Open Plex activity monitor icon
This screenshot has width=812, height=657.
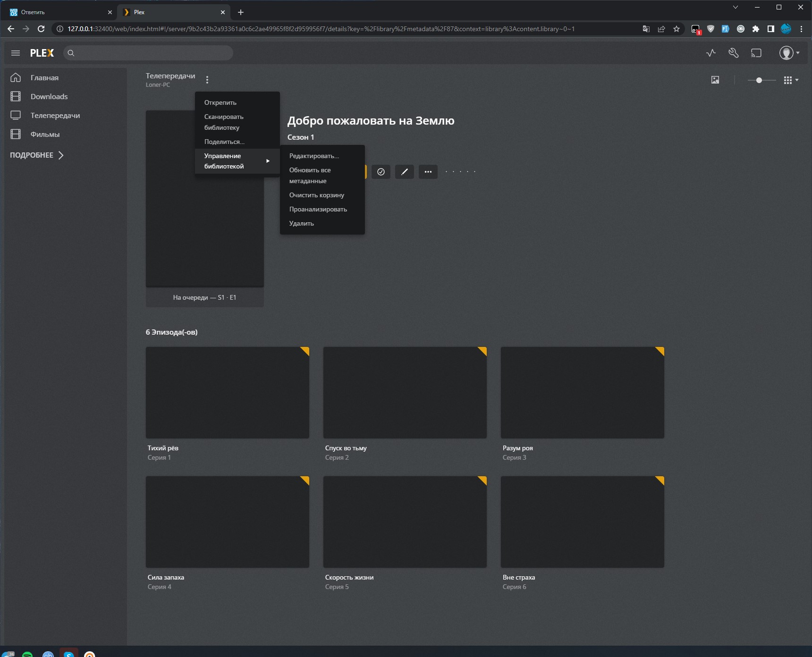(711, 53)
